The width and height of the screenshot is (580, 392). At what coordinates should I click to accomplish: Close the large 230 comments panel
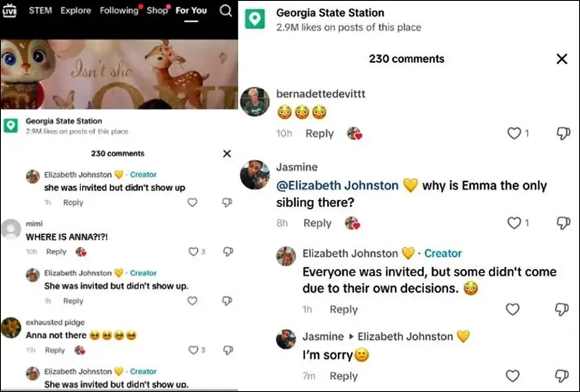[x=562, y=59]
